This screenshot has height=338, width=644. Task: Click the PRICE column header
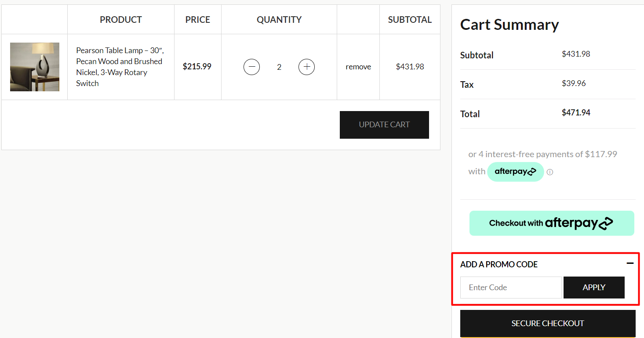click(x=198, y=20)
